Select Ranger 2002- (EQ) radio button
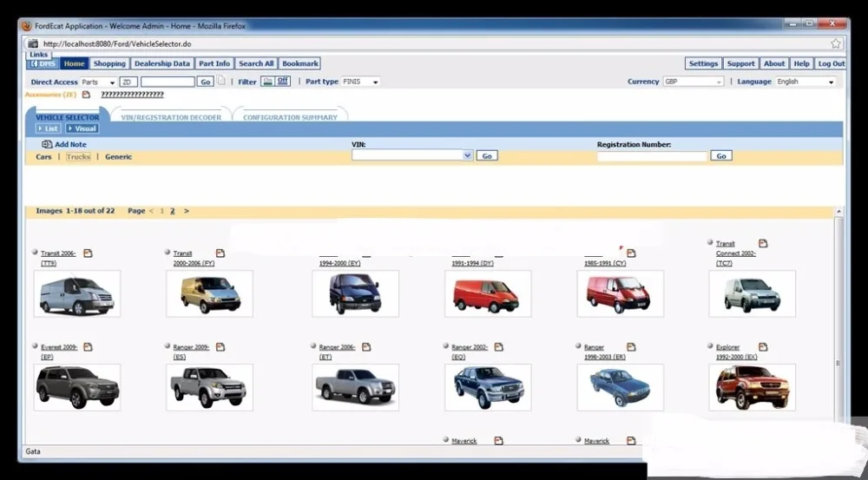Viewport: 868px width, 480px height. coord(445,345)
